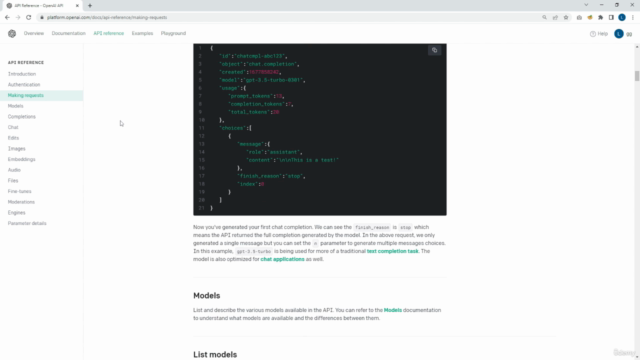
Task: Open Completions in the sidebar
Action: click(x=22, y=117)
